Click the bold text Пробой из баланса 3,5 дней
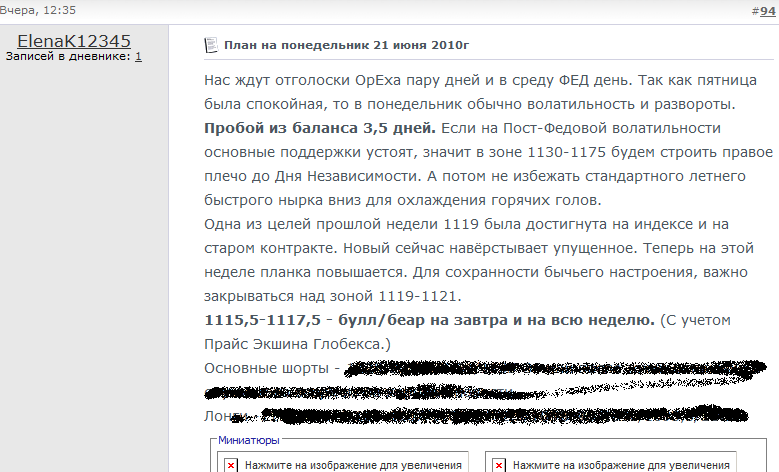Screen dimensions: 779x472 (x=319, y=129)
